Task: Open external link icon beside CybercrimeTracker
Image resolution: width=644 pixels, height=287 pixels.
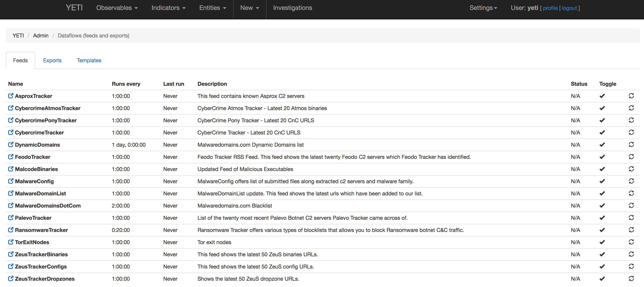Action: (11, 132)
